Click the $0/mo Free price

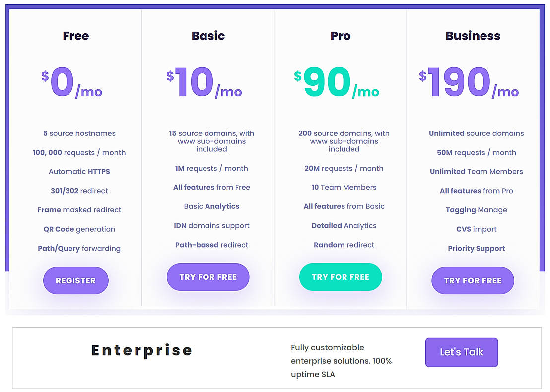pyautogui.click(x=72, y=83)
